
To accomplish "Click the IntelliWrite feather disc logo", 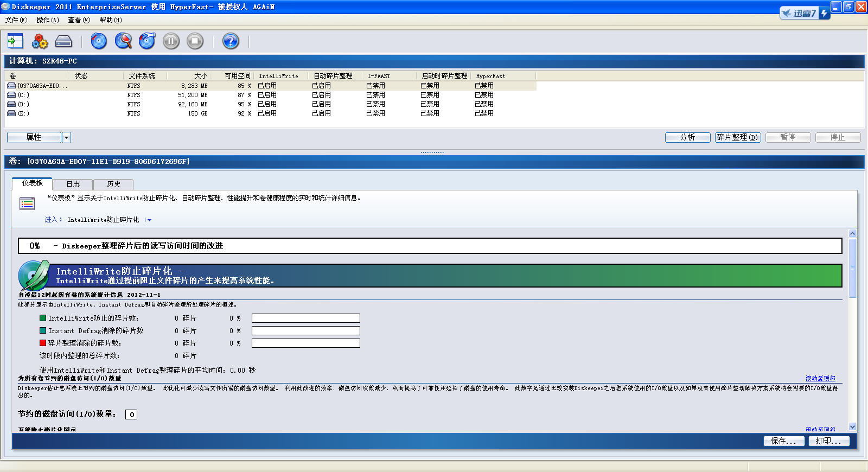I will [34, 275].
